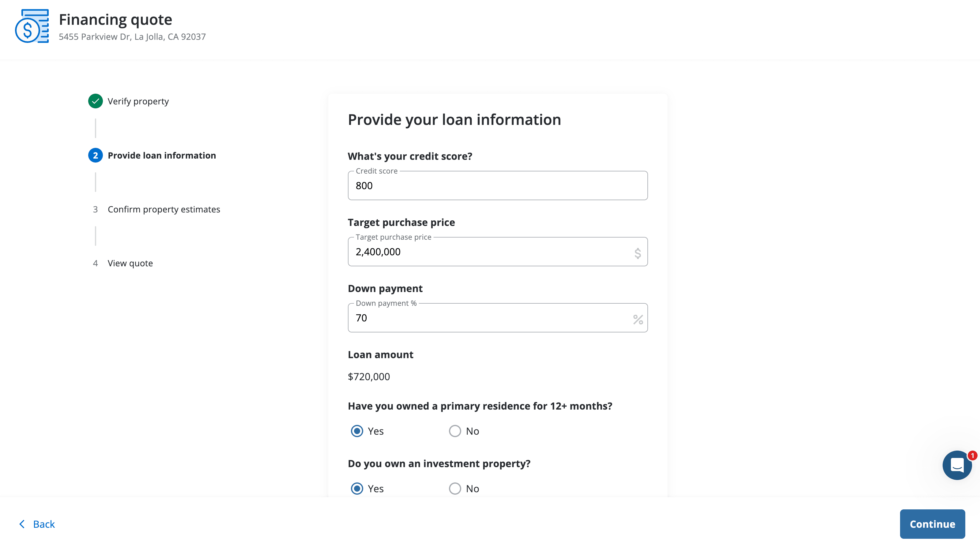Select the Provide loan information step label
This screenshot has height=551, width=980.
click(162, 155)
